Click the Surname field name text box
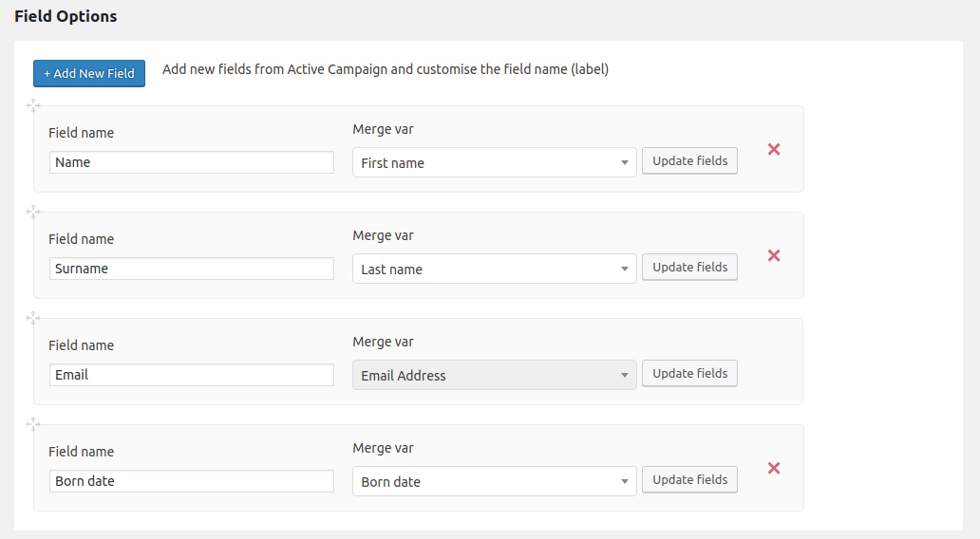Viewport: 980px width, 539px height. (x=191, y=269)
